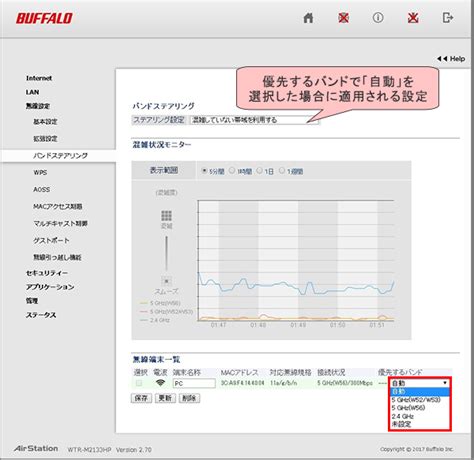Click the congestion grid icon in monitor
The image size is (474, 460).
tap(166, 216)
